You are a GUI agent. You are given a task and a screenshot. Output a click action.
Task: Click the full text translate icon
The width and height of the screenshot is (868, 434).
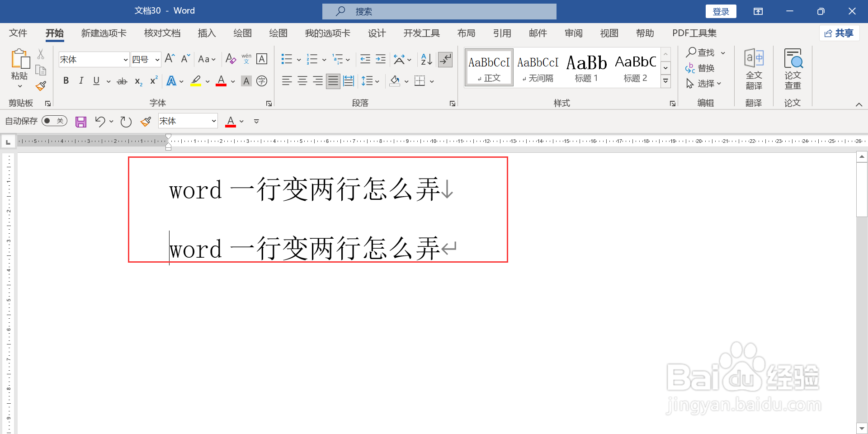754,69
